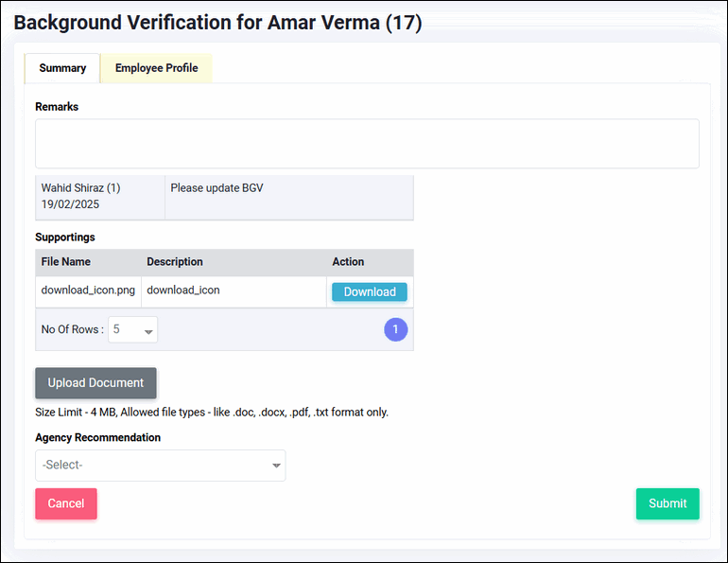
Task: Click the Action column header
Action: click(348, 262)
